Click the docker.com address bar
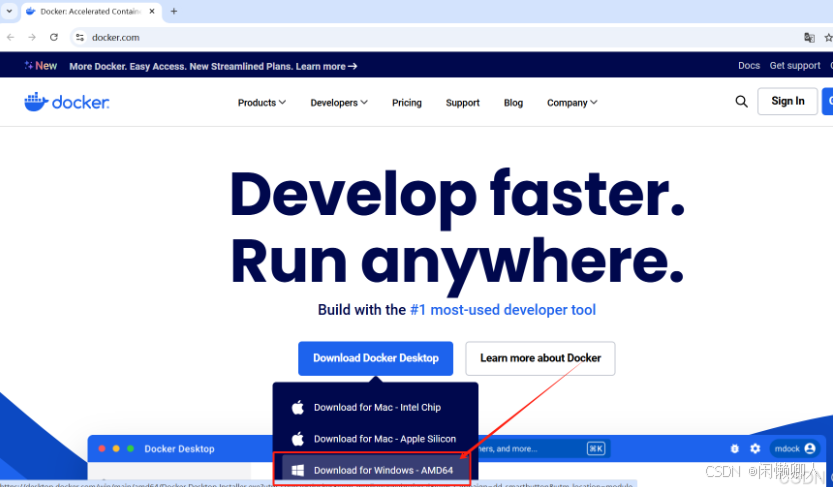The height and width of the screenshot is (487, 833). tap(436, 37)
